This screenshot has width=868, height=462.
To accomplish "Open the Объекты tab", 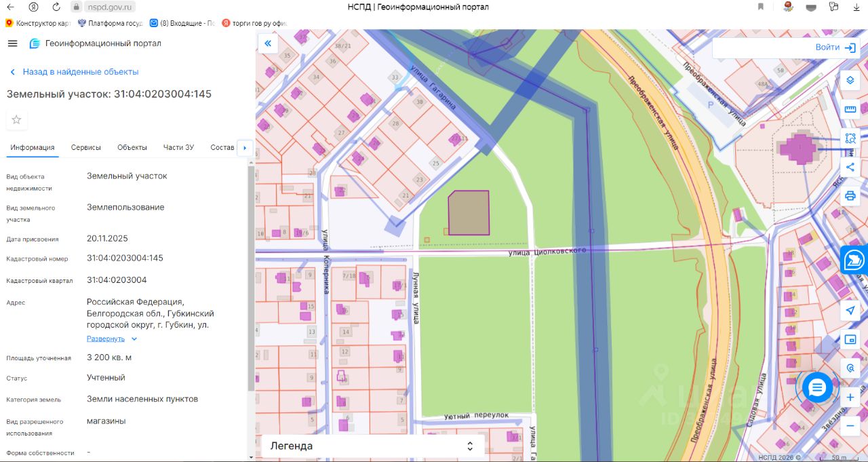I will (x=132, y=147).
